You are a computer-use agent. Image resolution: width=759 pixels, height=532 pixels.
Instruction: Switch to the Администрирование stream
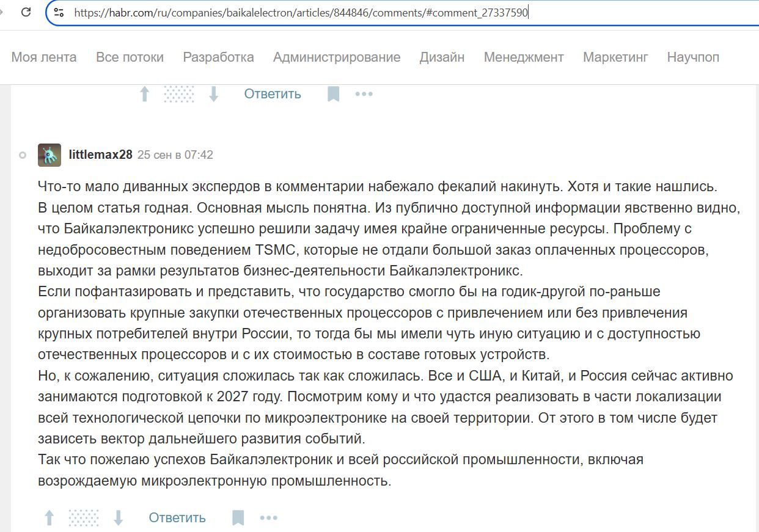pyautogui.click(x=337, y=57)
